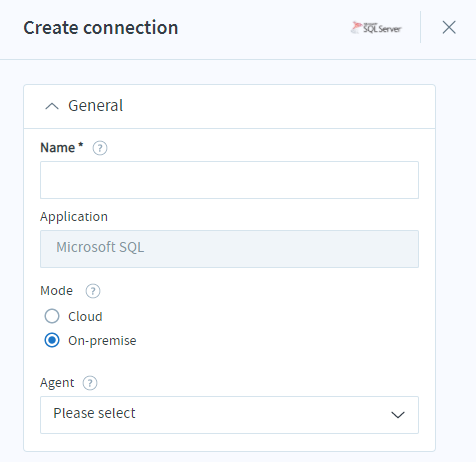Click the Mode label text
476x462 pixels.
click(56, 291)
